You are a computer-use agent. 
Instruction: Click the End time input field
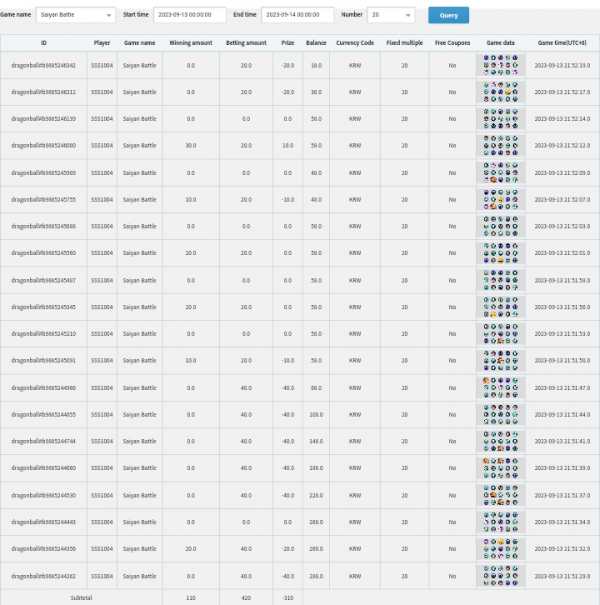pos(297,15)
